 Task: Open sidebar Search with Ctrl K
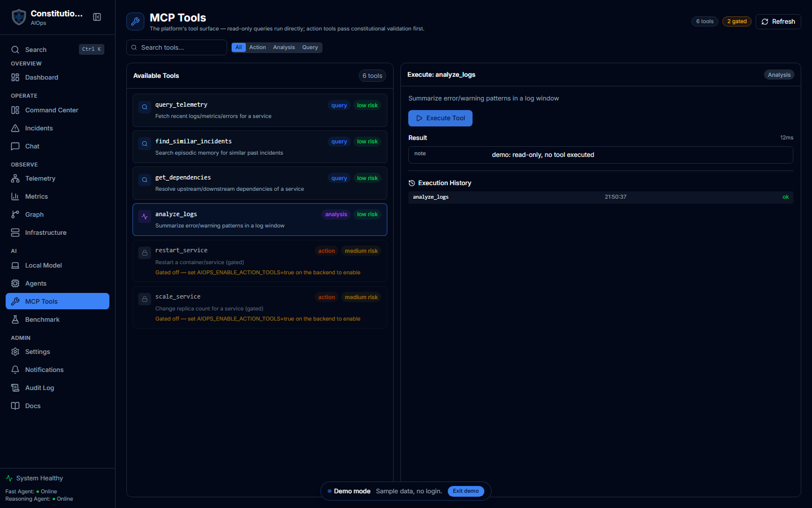point(58,50)
